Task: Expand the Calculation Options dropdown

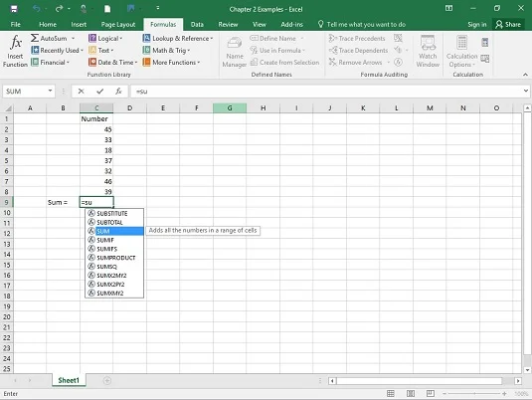Action: [461, 51]
